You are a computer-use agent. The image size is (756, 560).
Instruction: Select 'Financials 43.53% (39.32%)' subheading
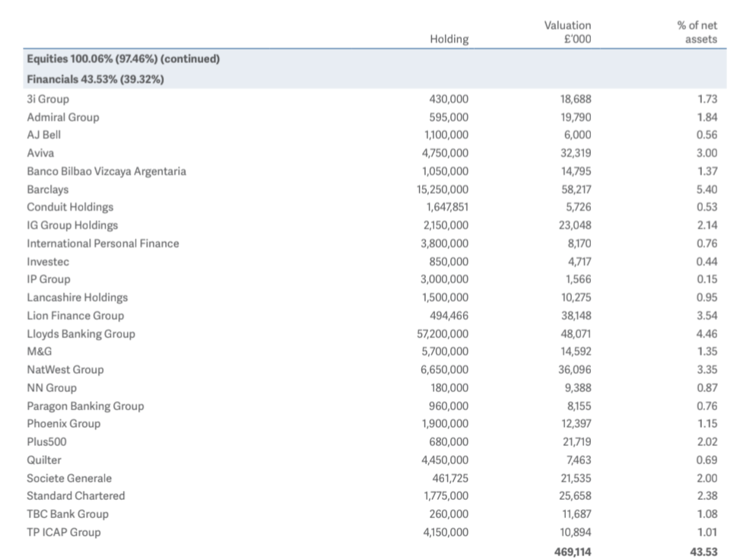[96, 79]
